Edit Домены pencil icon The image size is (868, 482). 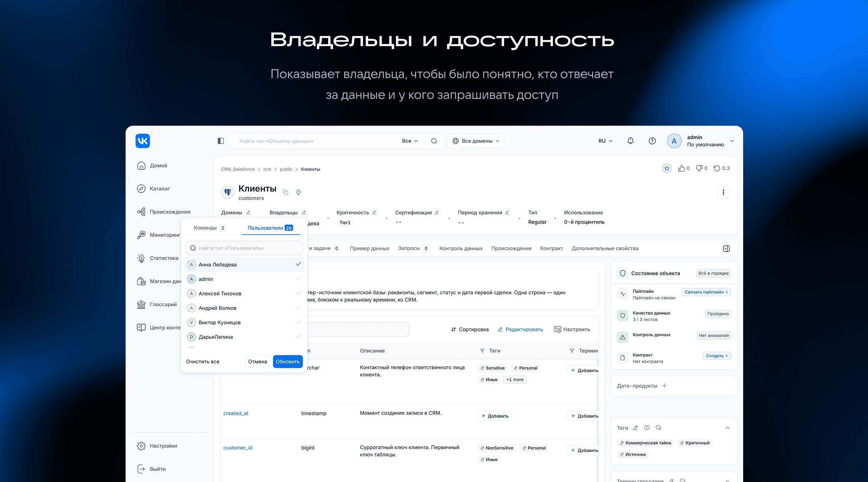coord(249,213)
